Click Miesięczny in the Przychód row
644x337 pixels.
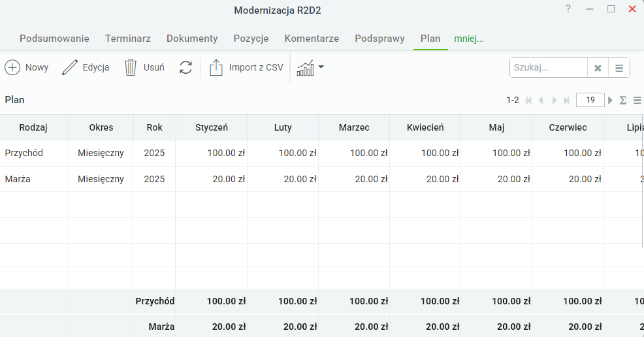tap(101, 153)
